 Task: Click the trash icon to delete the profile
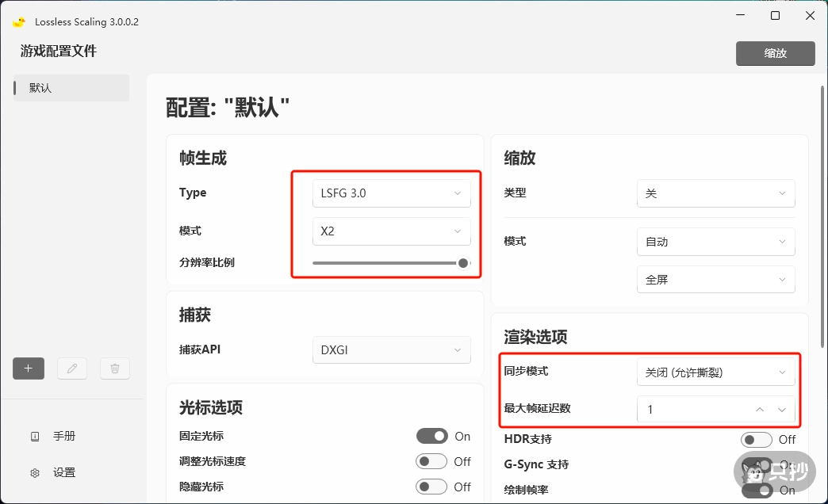point(114,368)
